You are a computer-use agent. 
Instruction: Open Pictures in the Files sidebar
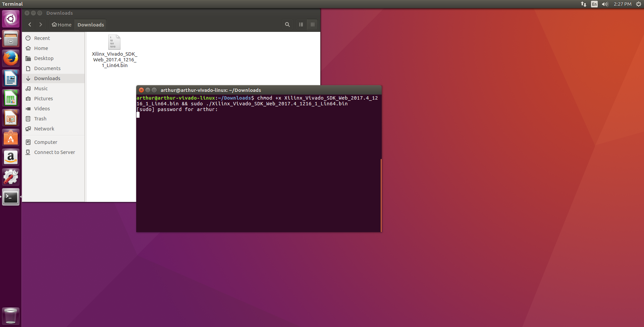53,99
